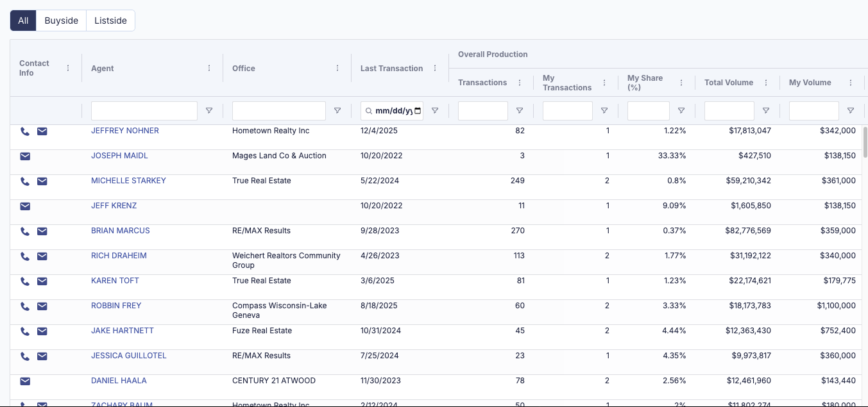Focus the Transactions filter field
868x407 pixels.
coord(483,111)
